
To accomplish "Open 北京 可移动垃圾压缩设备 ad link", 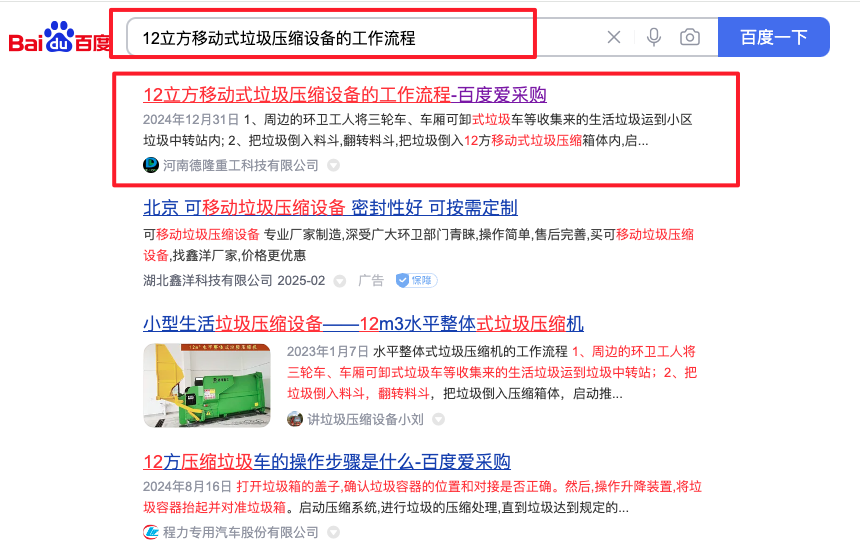I will 330,208.
